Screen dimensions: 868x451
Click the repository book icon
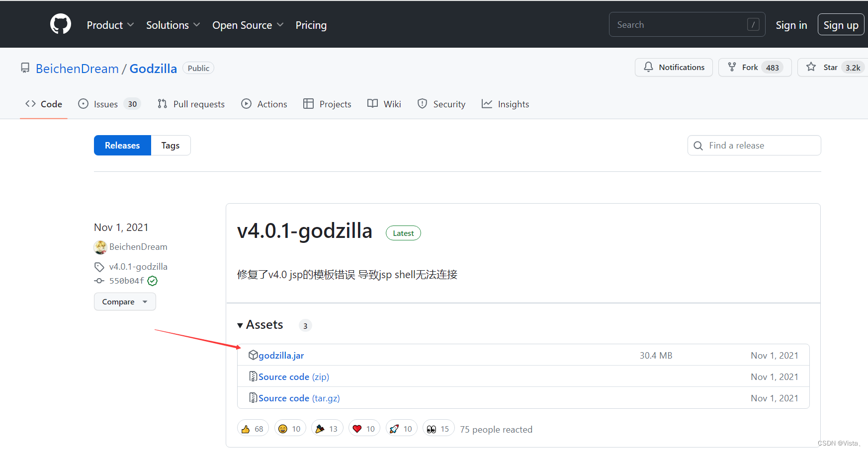(25, 68)
